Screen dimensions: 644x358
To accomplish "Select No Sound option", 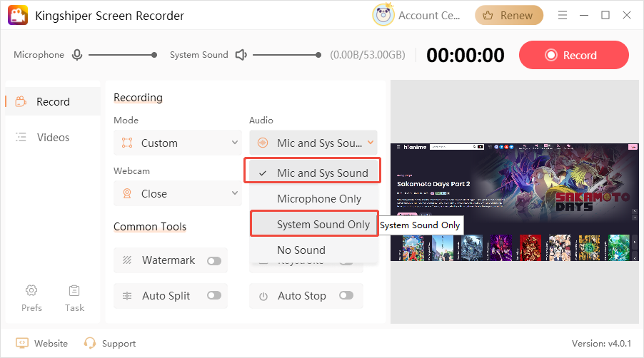I will pos(313,250).
